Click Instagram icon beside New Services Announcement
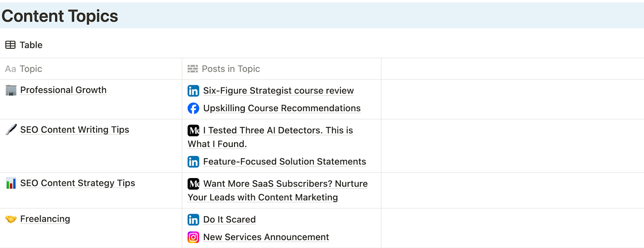Image resolution: width=644 pixels, height=248 pixels. tap(193, 237)
